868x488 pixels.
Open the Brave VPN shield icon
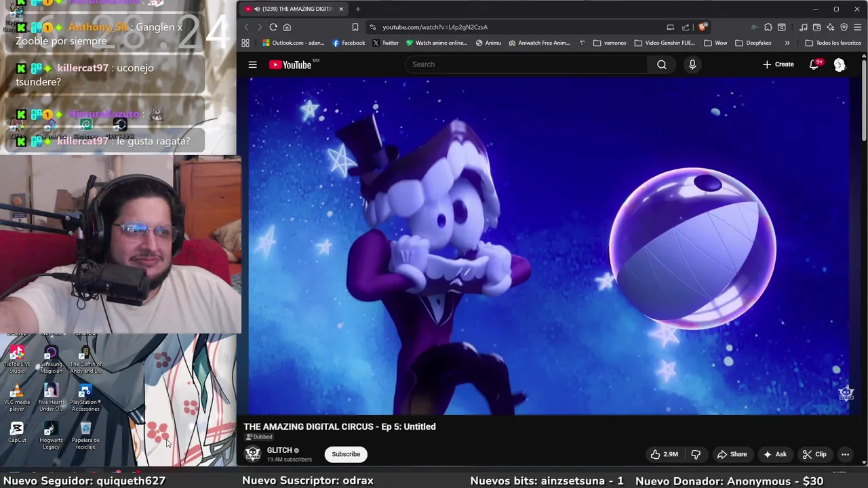pos(844,27)
